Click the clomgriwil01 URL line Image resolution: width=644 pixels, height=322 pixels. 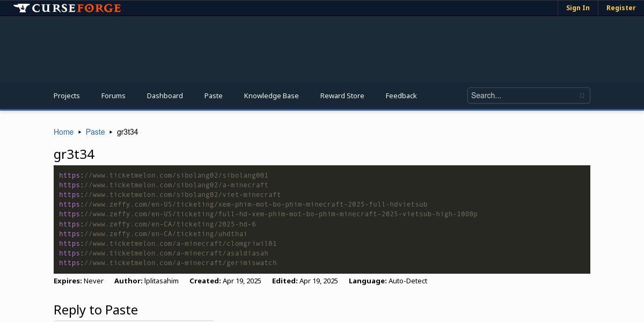(x=168, y=244)
